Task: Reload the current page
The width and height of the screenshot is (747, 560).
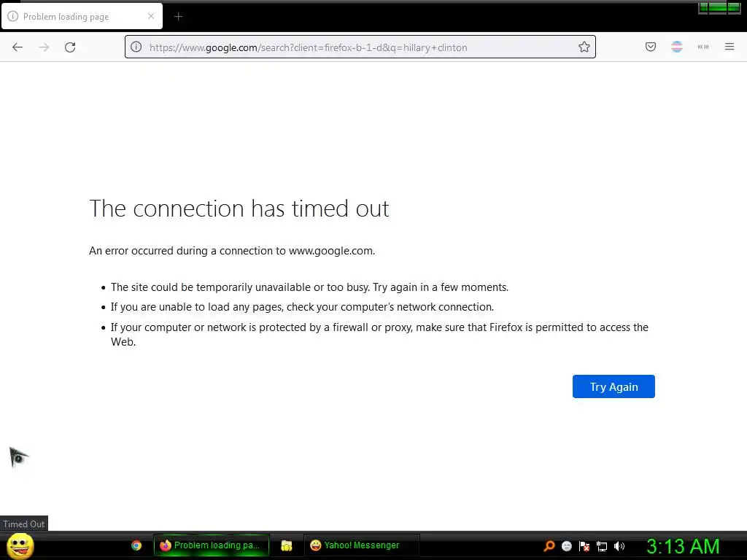Action: [70, 47]
